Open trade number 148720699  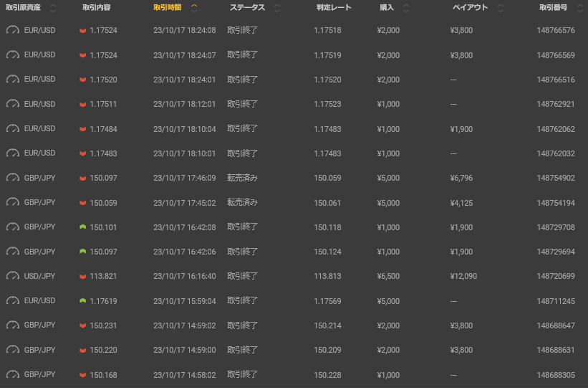tap(556, 276)
